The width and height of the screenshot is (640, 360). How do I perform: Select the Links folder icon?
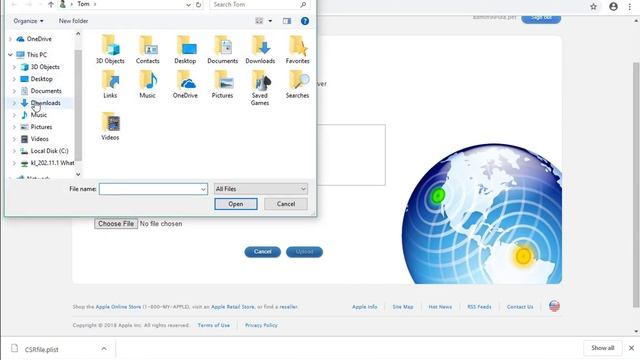(x=110, y=84)
